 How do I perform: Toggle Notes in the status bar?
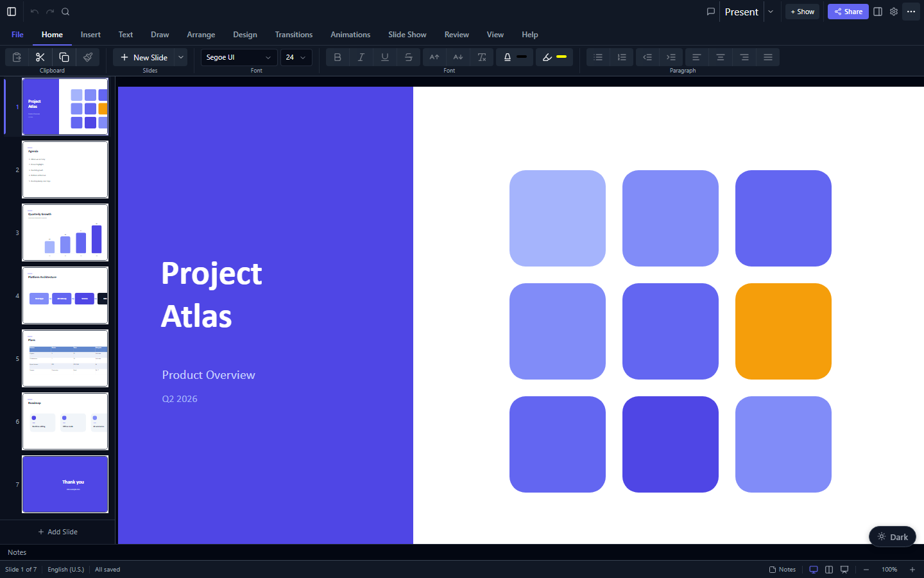click(x=782, y=570)
